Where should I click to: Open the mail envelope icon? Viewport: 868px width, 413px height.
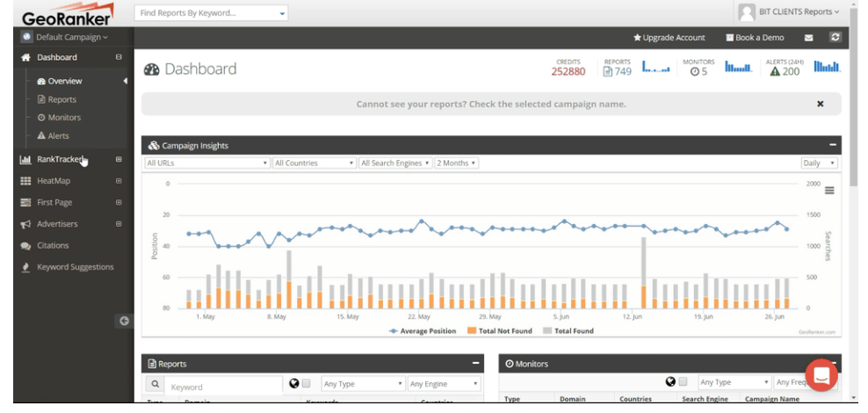(x=808, y=38)
